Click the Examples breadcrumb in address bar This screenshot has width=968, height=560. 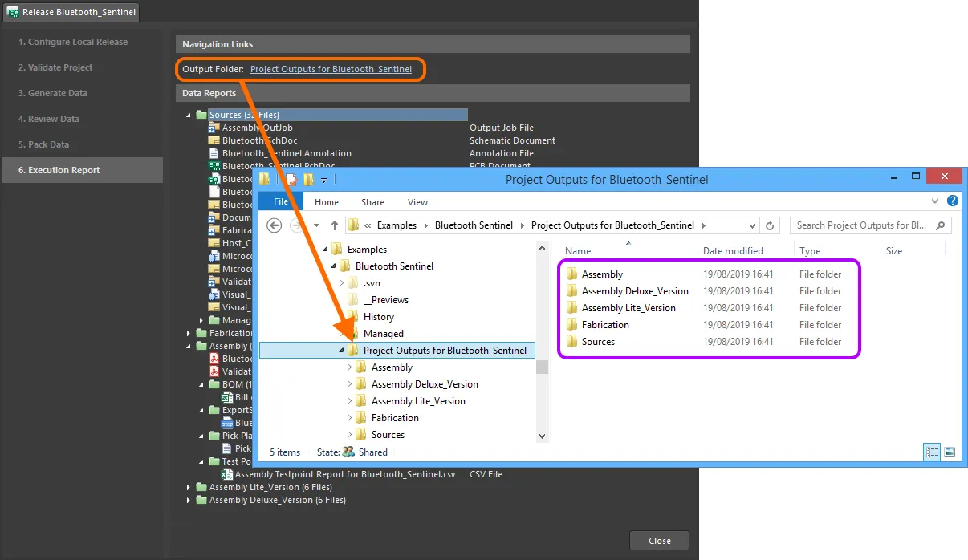(397, 225)
